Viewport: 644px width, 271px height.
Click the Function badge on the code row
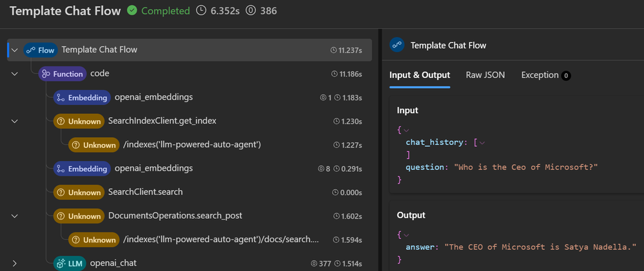coord(63,74)
